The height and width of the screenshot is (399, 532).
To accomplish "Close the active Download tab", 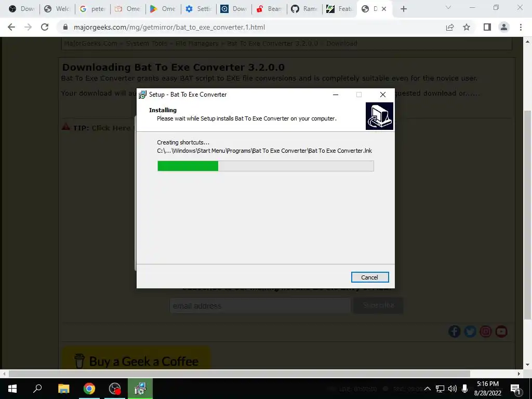I will pyautogui.click(x=384, y=9).
